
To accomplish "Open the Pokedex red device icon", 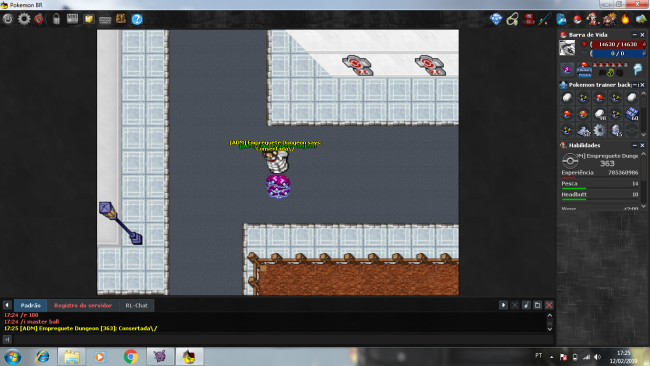I will point(528,19).
